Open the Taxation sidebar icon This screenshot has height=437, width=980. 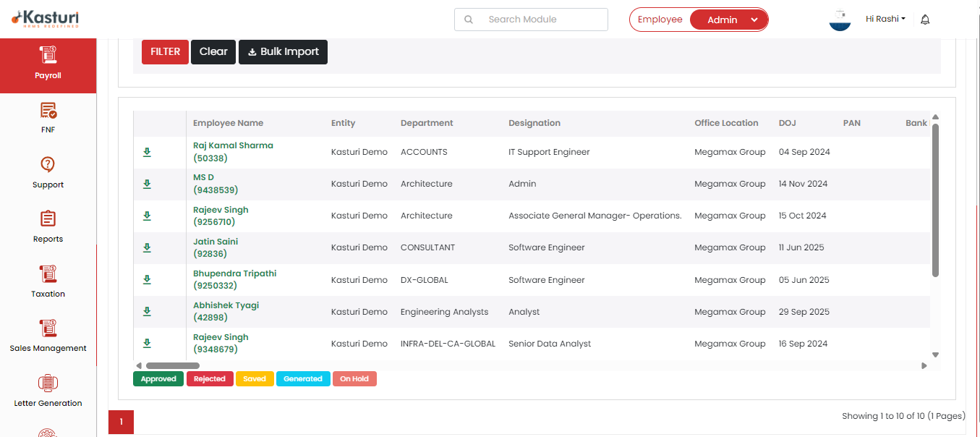click(x=48, y=274)
